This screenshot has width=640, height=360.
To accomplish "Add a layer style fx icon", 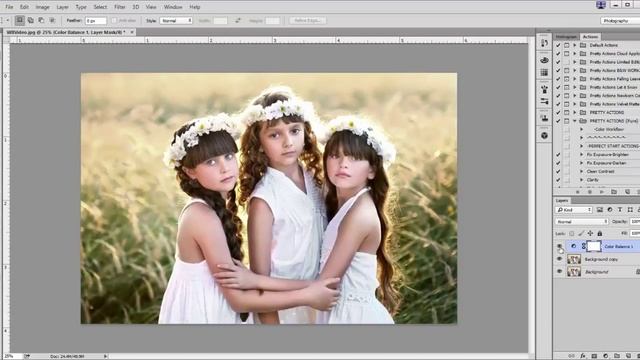I will tap(583, 356).
